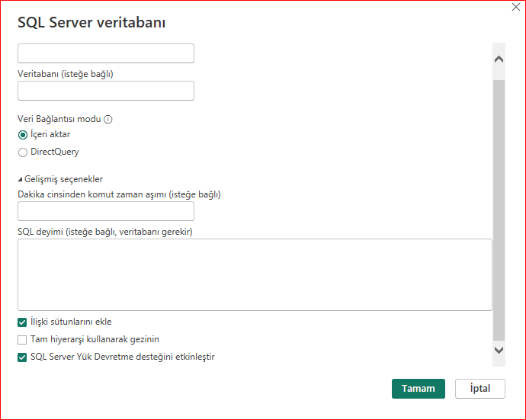Viewport: 526px width, 420px height.
Task: Click the scrollbar up arrow
Action: coord(499,59)
